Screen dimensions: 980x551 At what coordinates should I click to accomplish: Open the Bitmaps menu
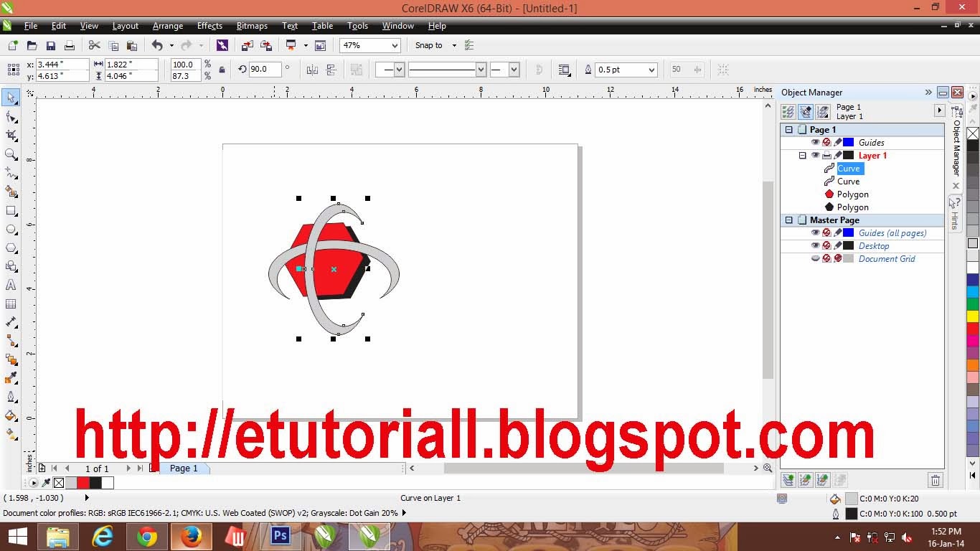click(x=252, y=26)
